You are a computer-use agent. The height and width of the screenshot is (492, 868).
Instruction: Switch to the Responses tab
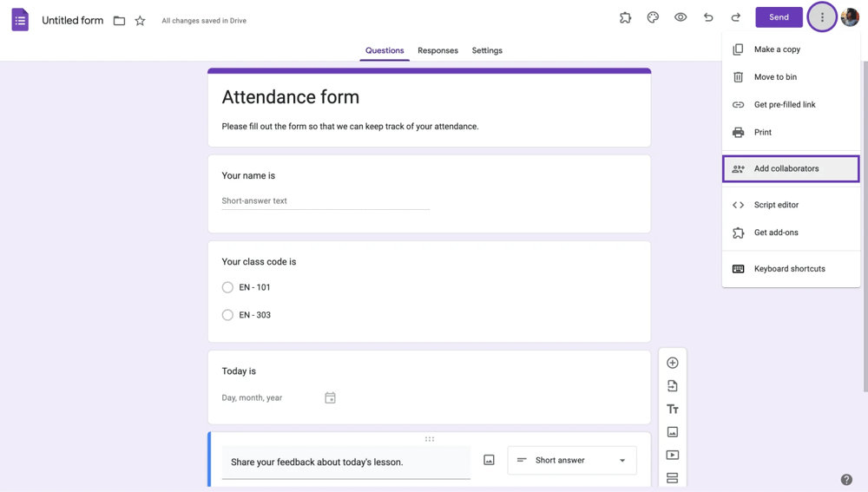[437, 50]
